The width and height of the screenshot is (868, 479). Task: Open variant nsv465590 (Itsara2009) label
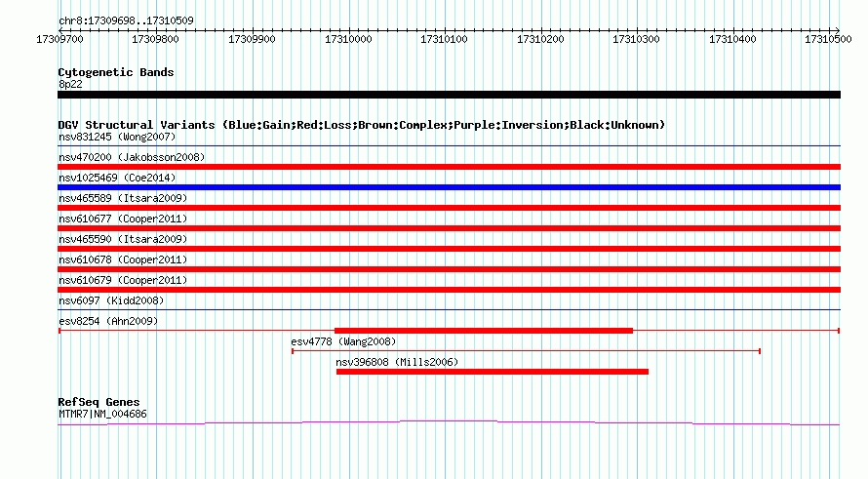[123, 239]
